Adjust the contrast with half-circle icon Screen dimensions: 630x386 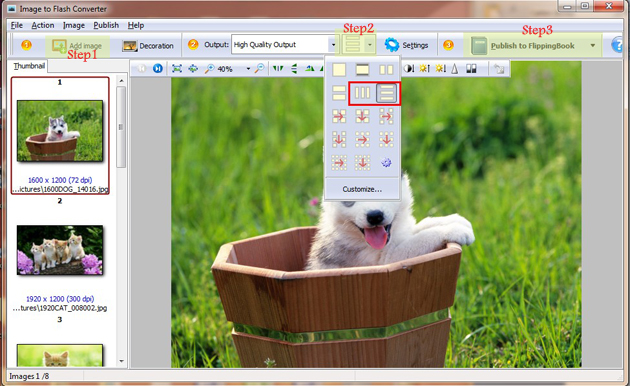408,69
